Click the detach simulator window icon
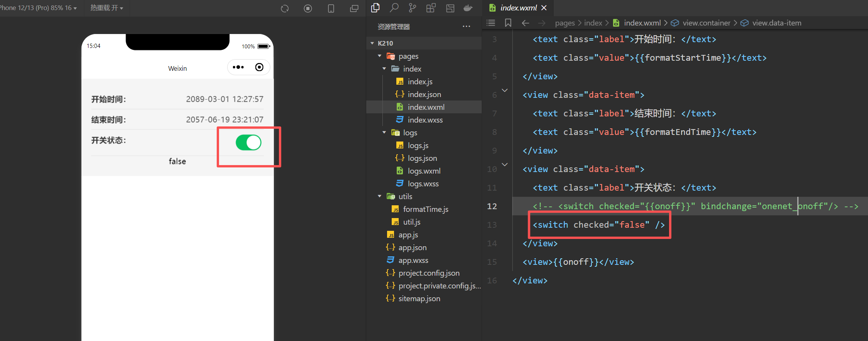868x341 pixels. coord(354,9)
